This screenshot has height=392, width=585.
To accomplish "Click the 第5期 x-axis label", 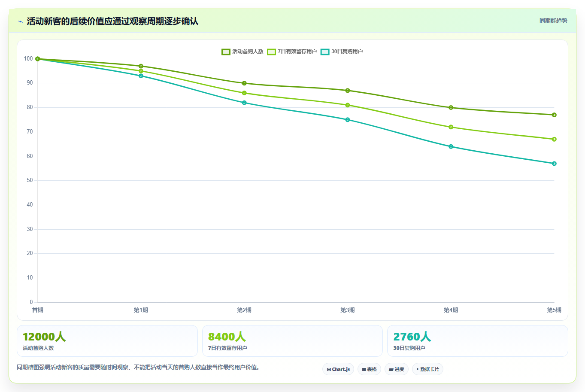I will (554, 310).
